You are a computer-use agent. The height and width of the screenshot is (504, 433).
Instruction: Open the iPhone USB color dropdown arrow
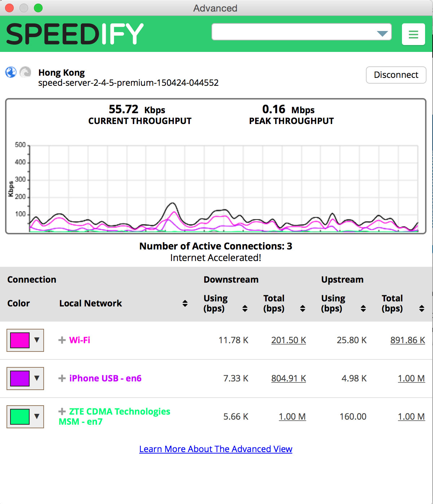pos(37,378)
